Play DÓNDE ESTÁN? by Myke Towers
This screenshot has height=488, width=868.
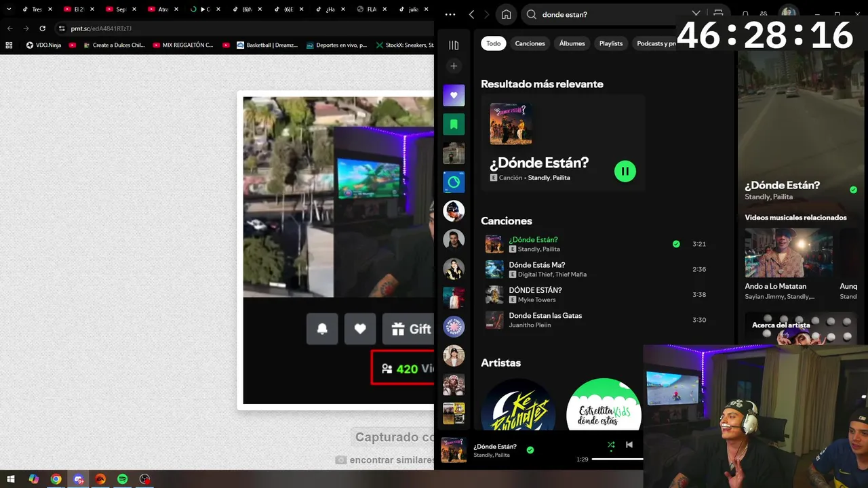coord(597,295)
